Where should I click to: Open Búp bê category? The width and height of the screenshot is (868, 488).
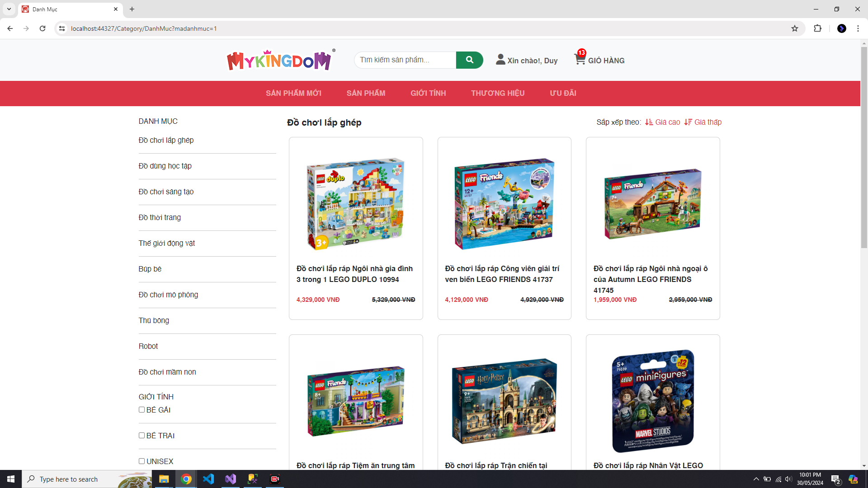pos(150,269)
